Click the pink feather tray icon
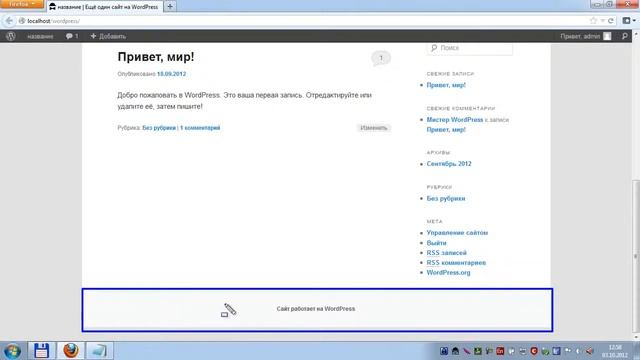The height and width of the screenshot is (360, 640). (467, 351)
